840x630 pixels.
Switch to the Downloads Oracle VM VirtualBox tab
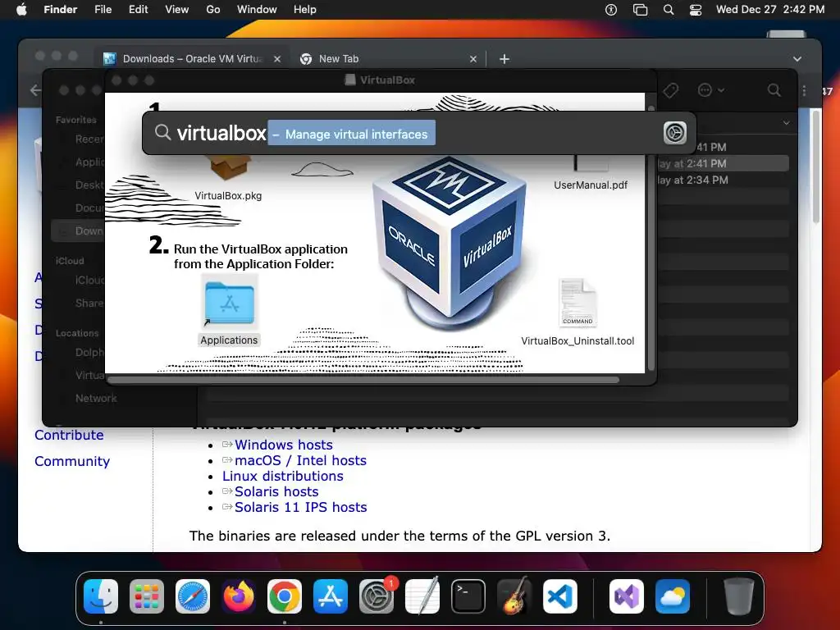click(x=192, y=59)
